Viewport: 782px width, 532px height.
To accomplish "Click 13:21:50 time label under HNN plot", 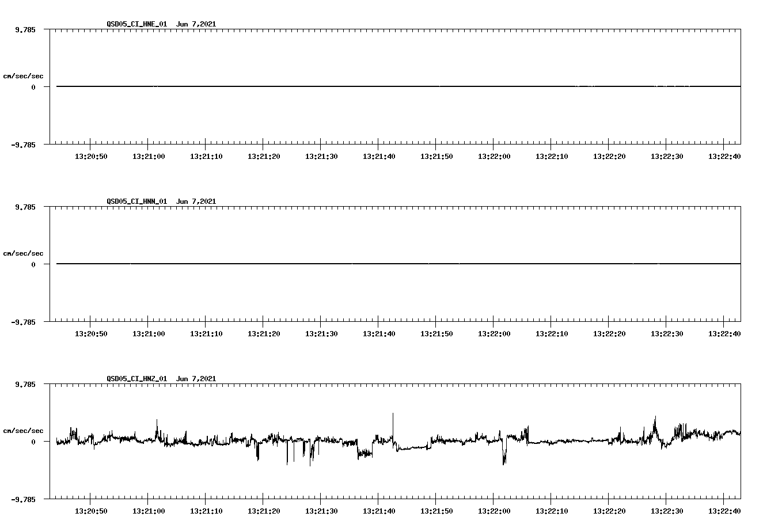I will click(436, 334).
